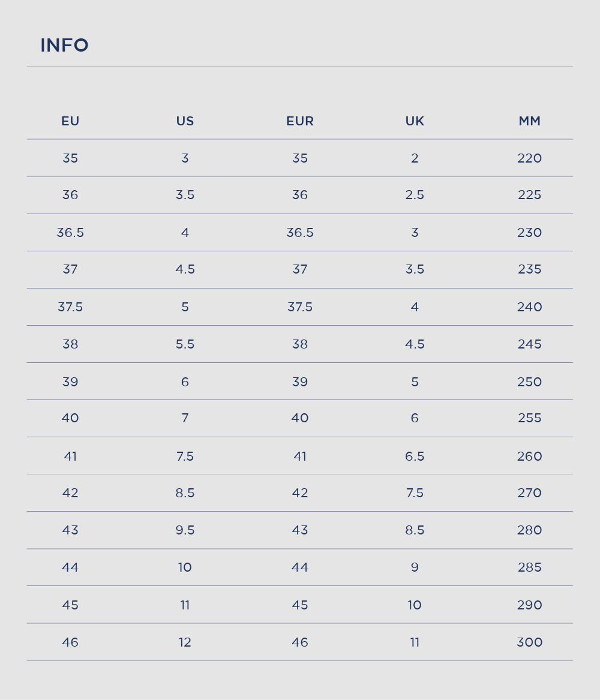Viewport: 600px width, 700px height.
Task: Click US size 9.5 cell
Action: coord(185,530)
